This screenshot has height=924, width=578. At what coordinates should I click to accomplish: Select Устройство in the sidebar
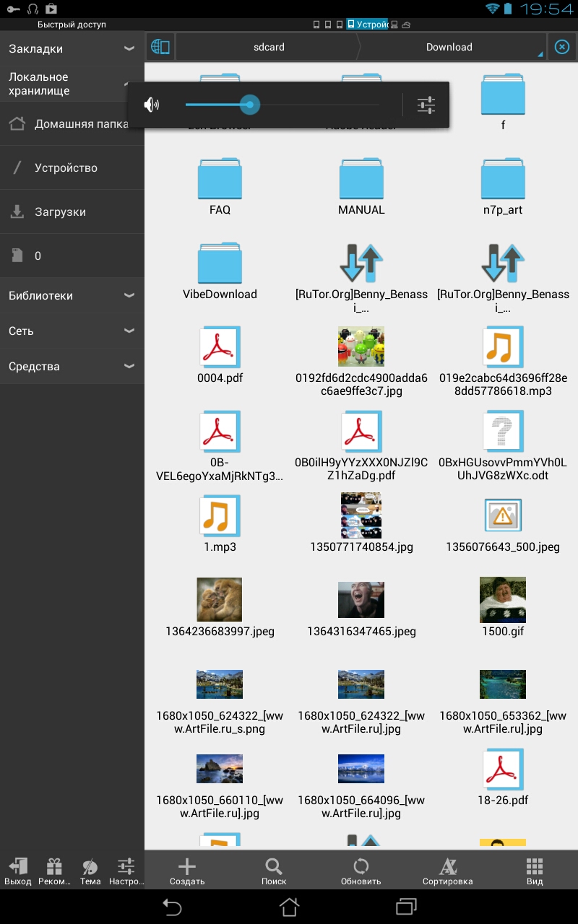pyautogui.click(x=72, y=167)
